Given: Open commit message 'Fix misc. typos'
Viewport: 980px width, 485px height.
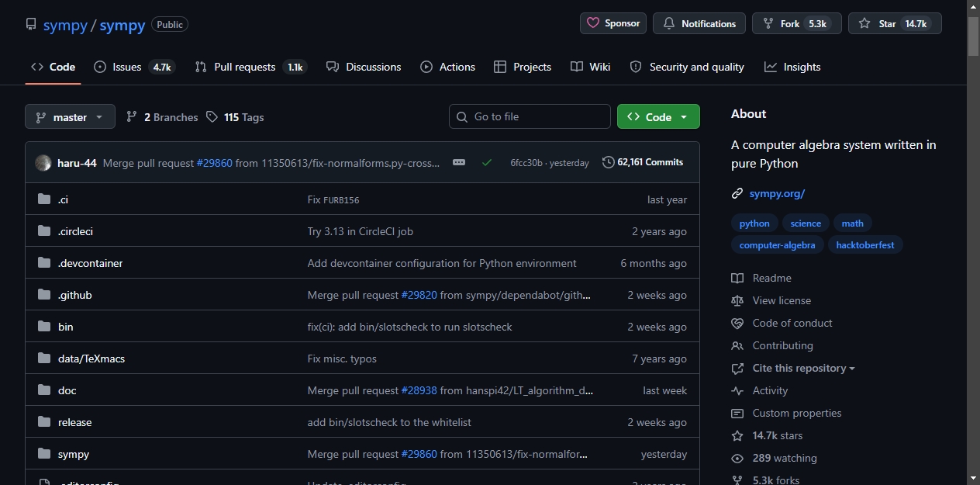Looking at the screenshot, I should [x=342, y=359].
